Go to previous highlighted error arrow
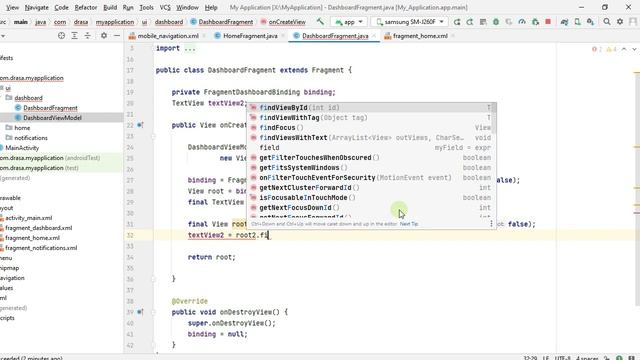640x360 pixels. 624,49
